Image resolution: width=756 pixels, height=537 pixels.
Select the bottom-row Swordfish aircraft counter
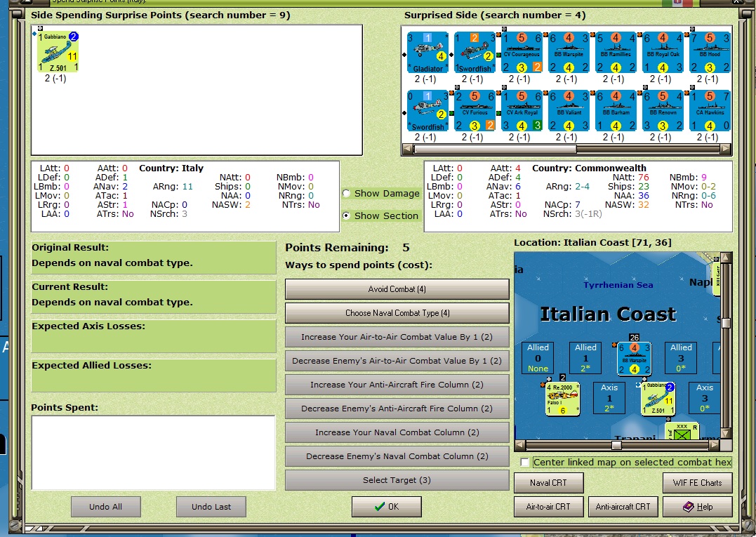427,110
